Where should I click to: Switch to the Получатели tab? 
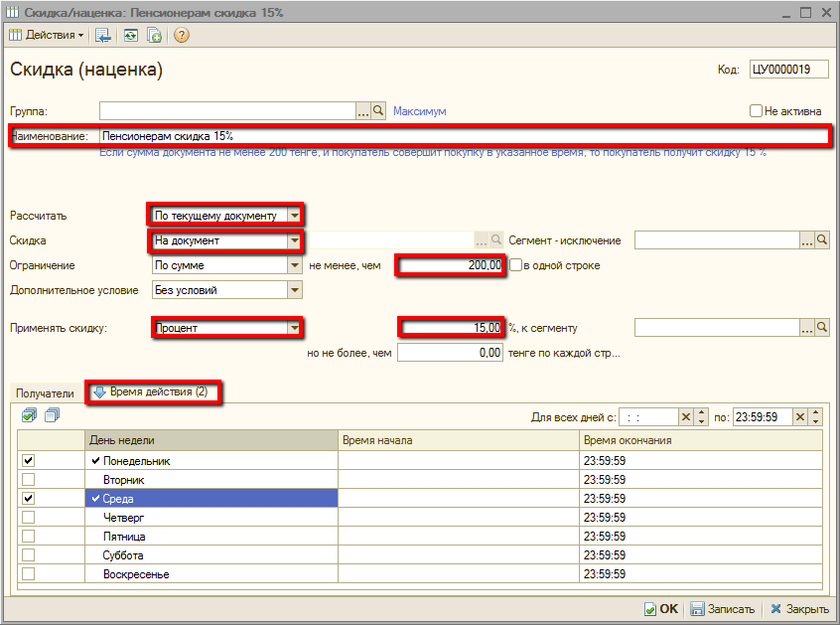pyautogui.click(x=46, y=393)
